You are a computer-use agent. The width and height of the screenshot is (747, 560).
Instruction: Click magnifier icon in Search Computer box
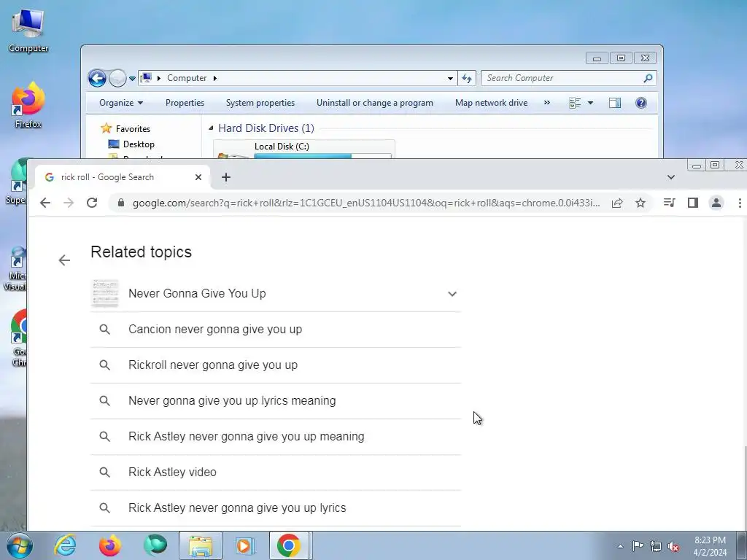coord(648,78)
